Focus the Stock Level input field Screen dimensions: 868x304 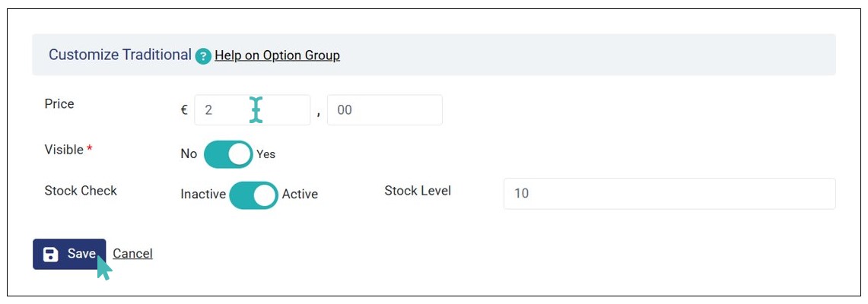click(x=669, y=194)
